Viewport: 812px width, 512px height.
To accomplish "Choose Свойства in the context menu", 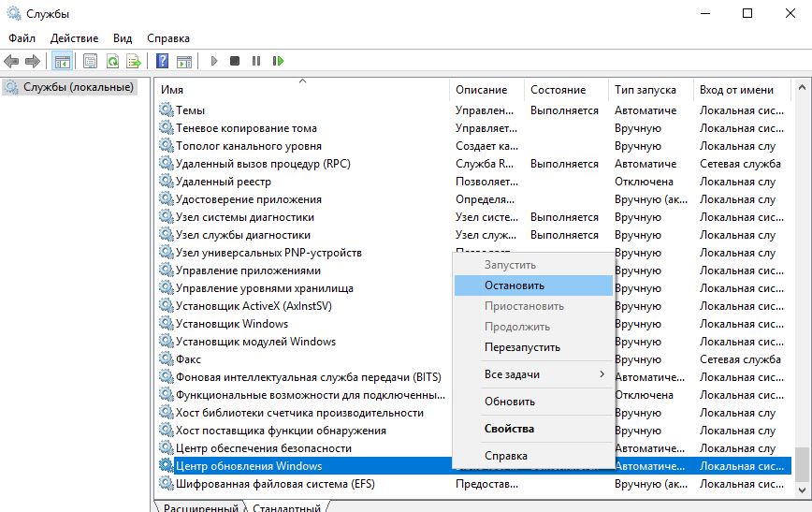I will [x=533, y=429].
